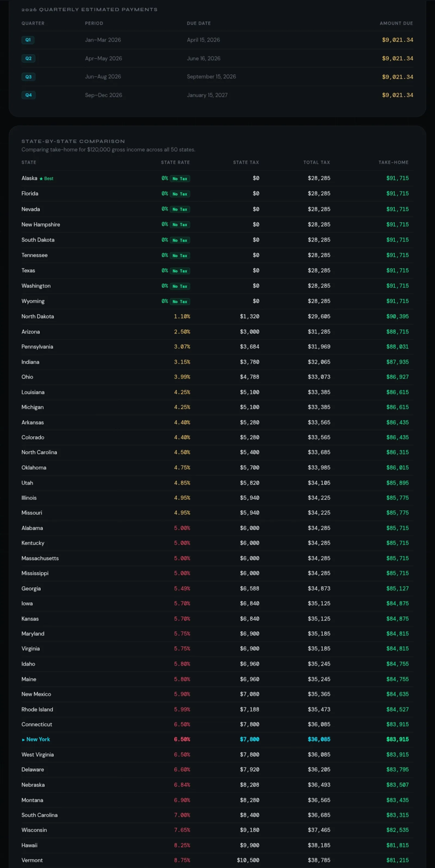Click Pennsylvania's $88,031 take-home value
Viewport: 435px width, 868px height.
tap(398, 346)
